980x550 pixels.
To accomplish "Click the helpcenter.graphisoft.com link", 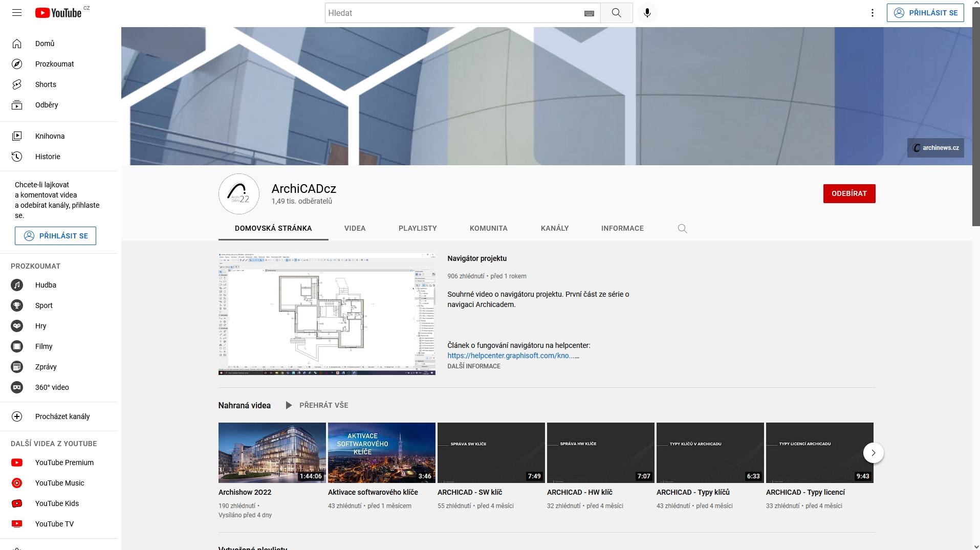I will click(x=510, y=356).
